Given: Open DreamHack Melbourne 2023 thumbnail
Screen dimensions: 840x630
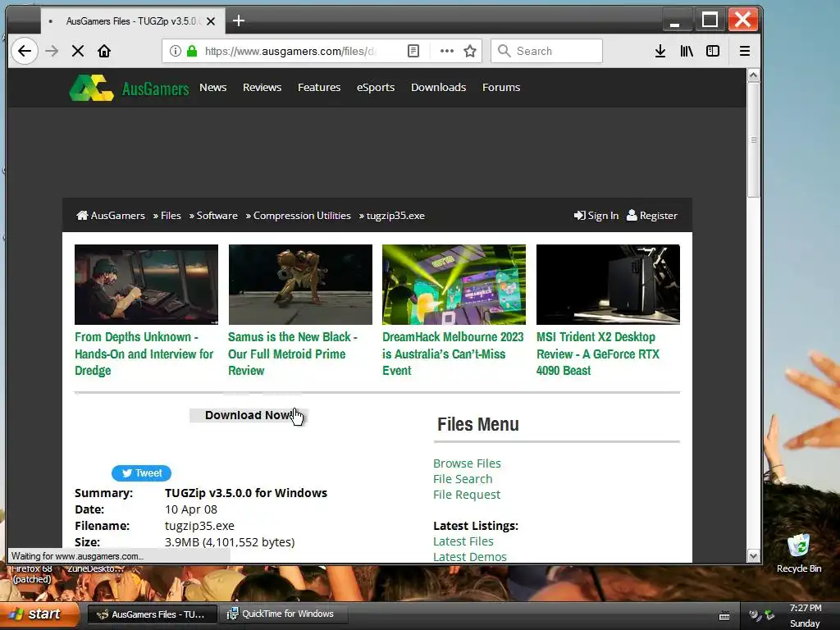Looking at the screenshot, I should 454,285.
